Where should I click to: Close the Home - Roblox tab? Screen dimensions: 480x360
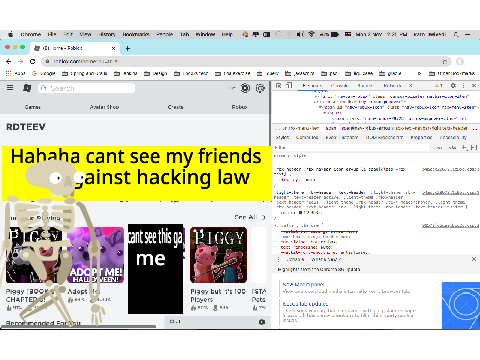click(113, 48)
